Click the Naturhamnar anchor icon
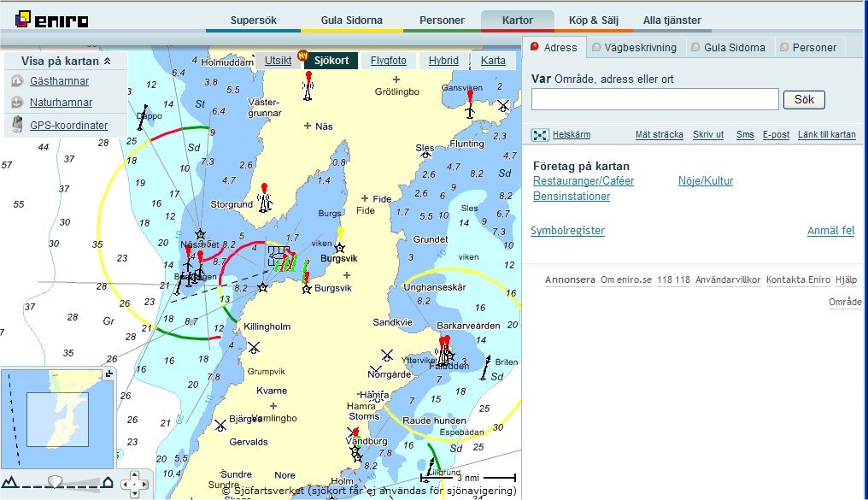Image resolution: width=868 pixels, height=500 pixels. [17, 103]
